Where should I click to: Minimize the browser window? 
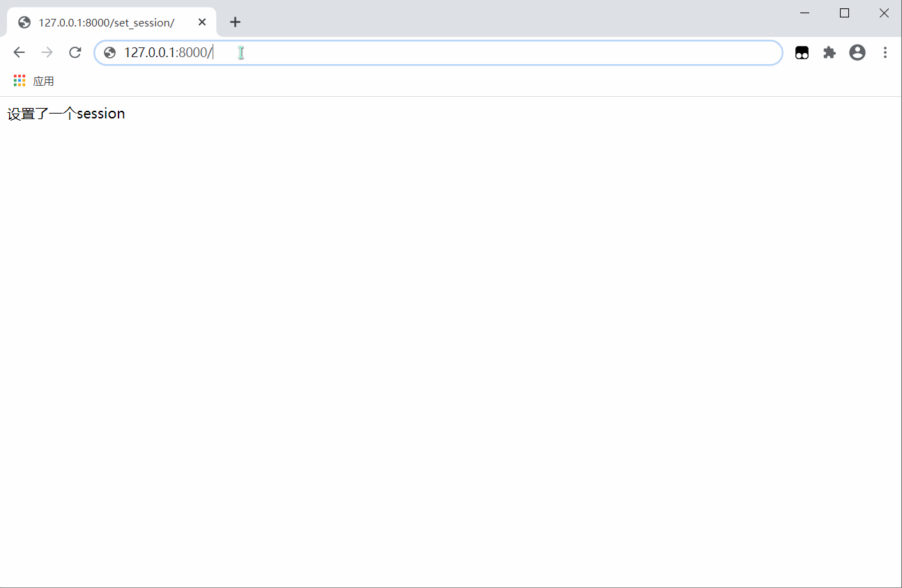[x=804, y=13]
